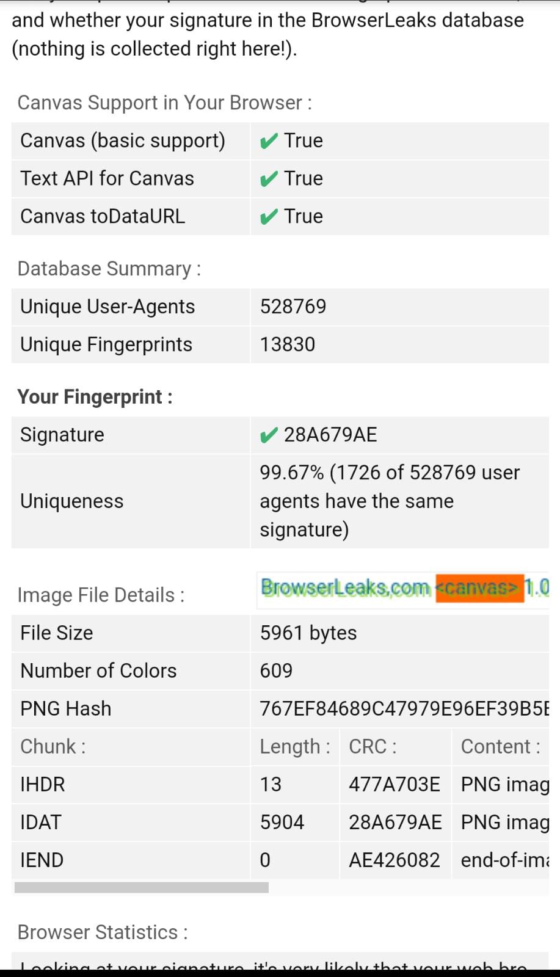Screen dimensions: 560x977
Task: Click the checkmark in the Canvas toDataURL row
Action: 269,217
